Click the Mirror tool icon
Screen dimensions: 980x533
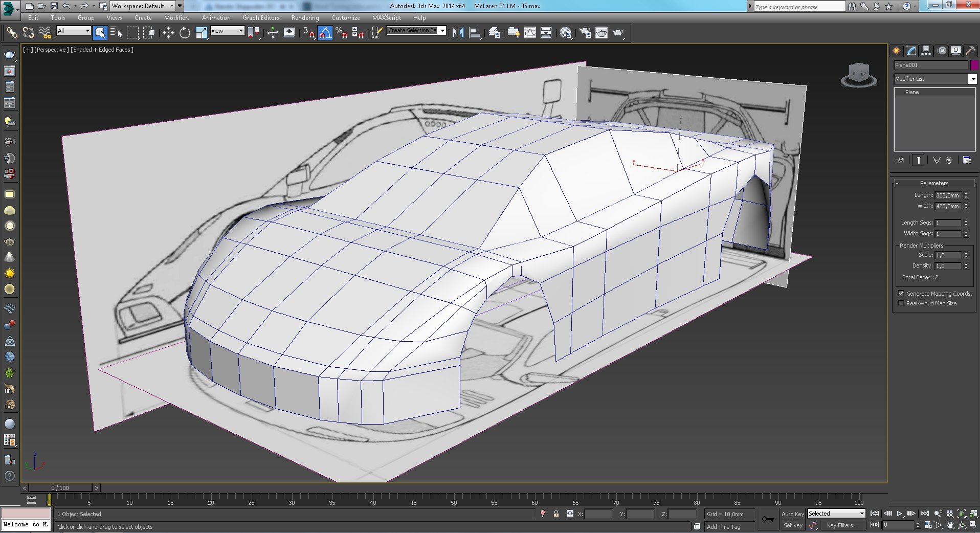click(458, 33)
